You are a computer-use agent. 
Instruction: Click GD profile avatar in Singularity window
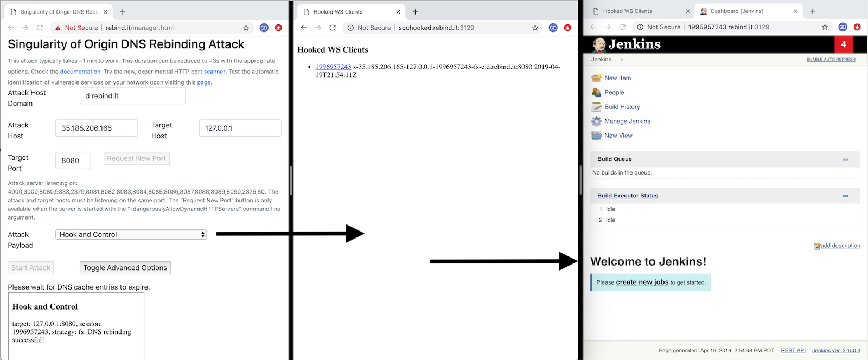click(264, 28)
